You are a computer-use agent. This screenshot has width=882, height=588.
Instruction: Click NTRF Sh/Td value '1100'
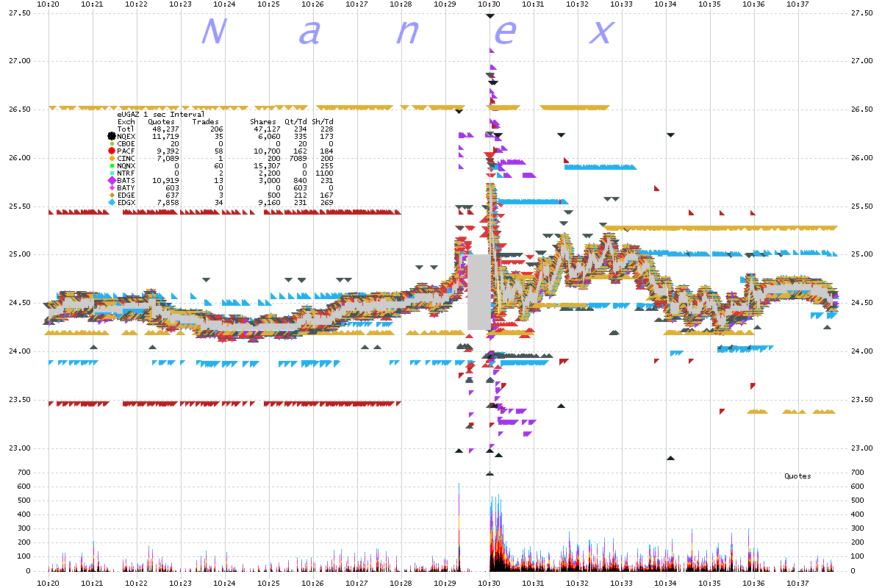coord(325,173)
